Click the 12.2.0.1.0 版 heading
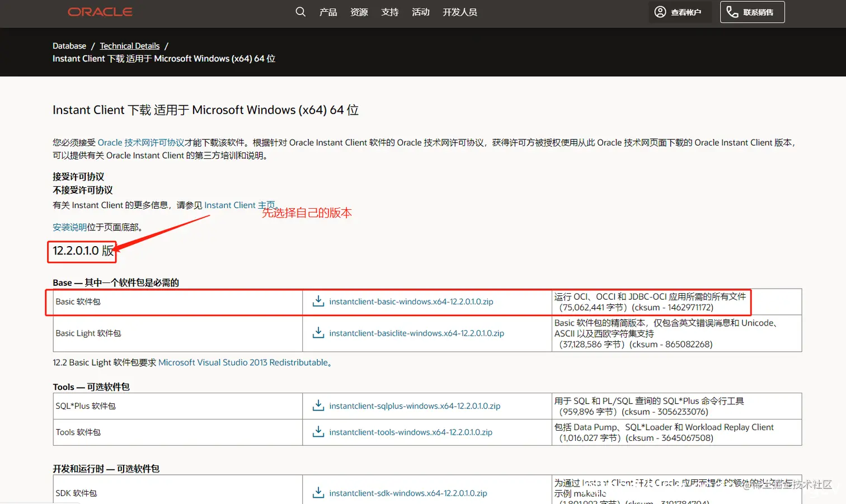Image resolution: width=846 pixels, height=504 pixels. [83, 251]
